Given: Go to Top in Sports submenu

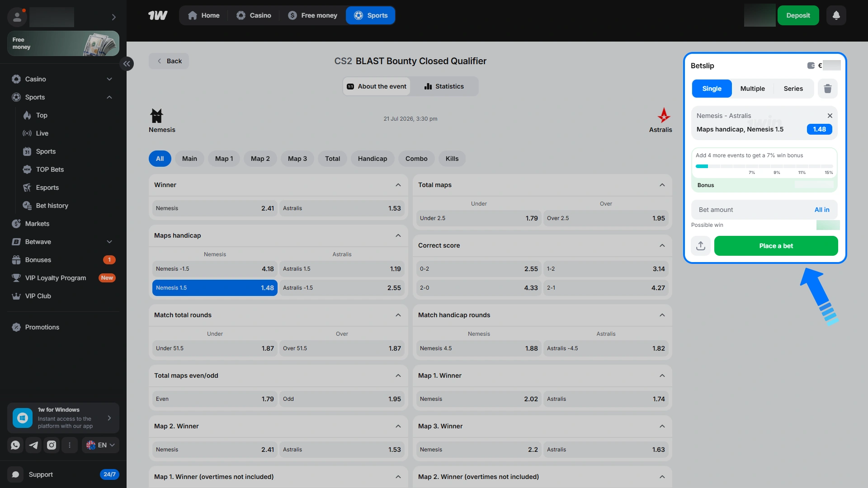Looking at the screenshot, I should (x=42, y=115).
